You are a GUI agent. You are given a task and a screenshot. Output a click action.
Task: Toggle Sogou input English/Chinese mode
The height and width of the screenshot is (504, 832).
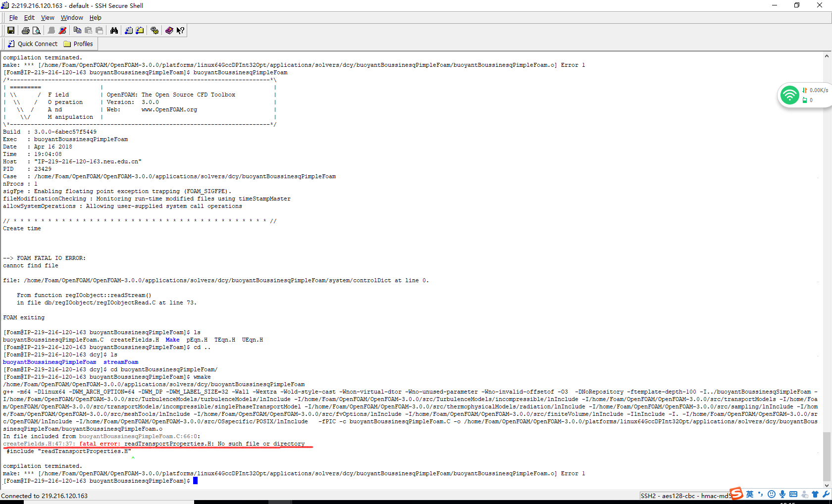point(750,494)
